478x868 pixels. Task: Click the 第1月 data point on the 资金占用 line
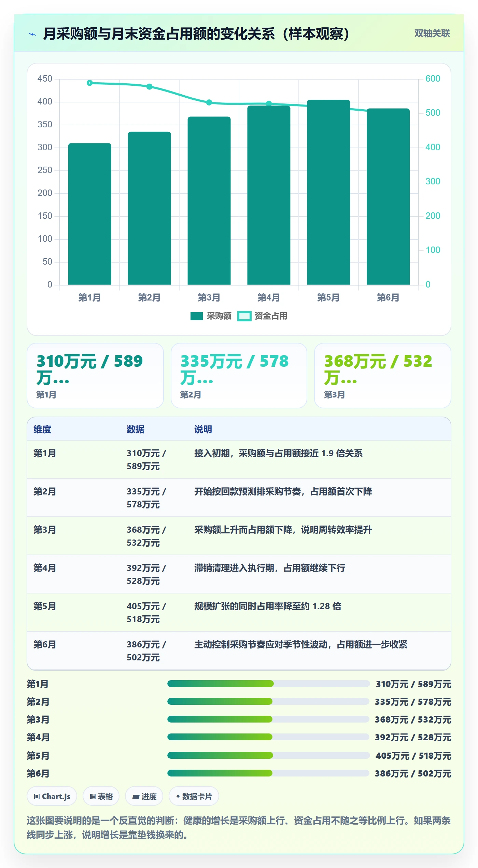(x=90, y=83)
